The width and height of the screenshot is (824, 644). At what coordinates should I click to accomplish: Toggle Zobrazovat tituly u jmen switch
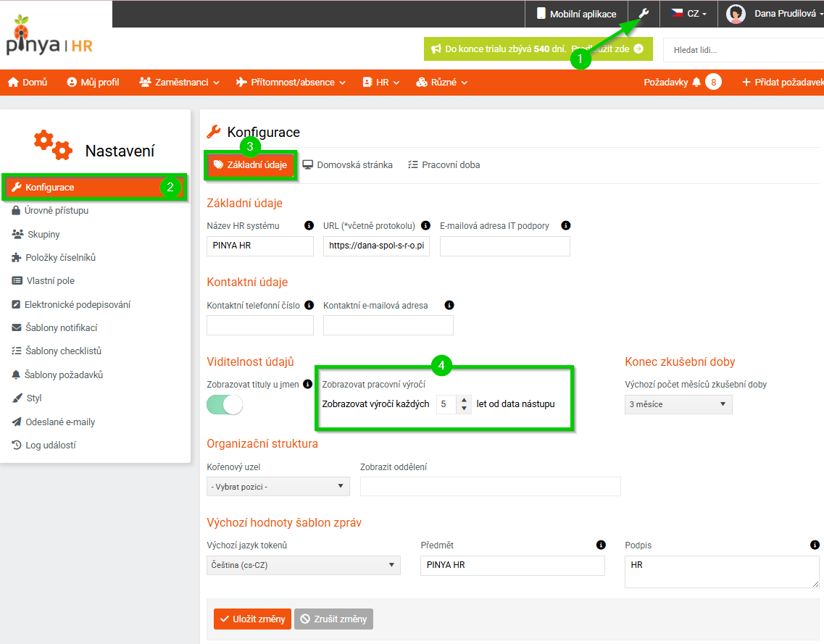pos(225,405)
